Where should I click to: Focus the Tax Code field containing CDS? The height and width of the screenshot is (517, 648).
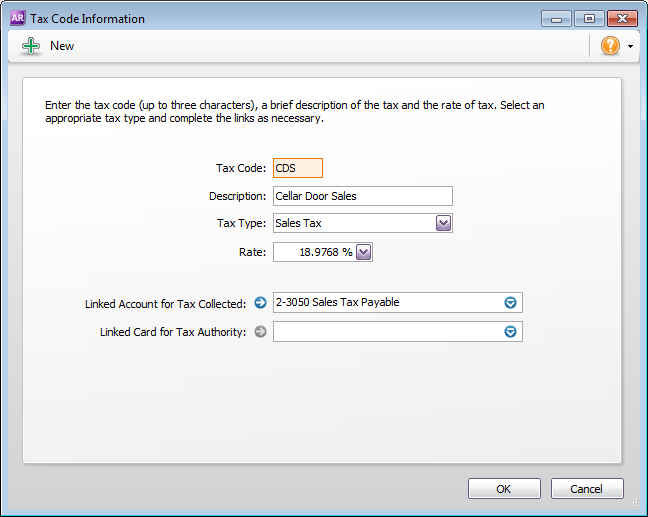[297, 169]
